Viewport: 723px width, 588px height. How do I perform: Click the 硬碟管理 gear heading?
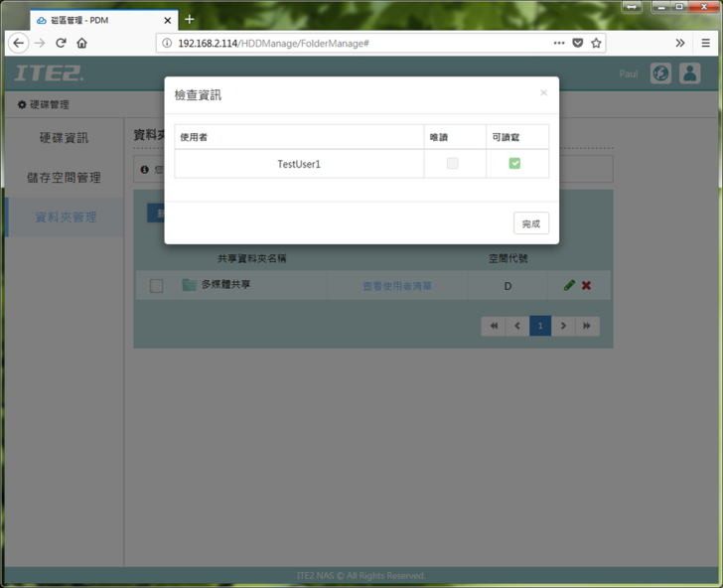coord(44,104)
